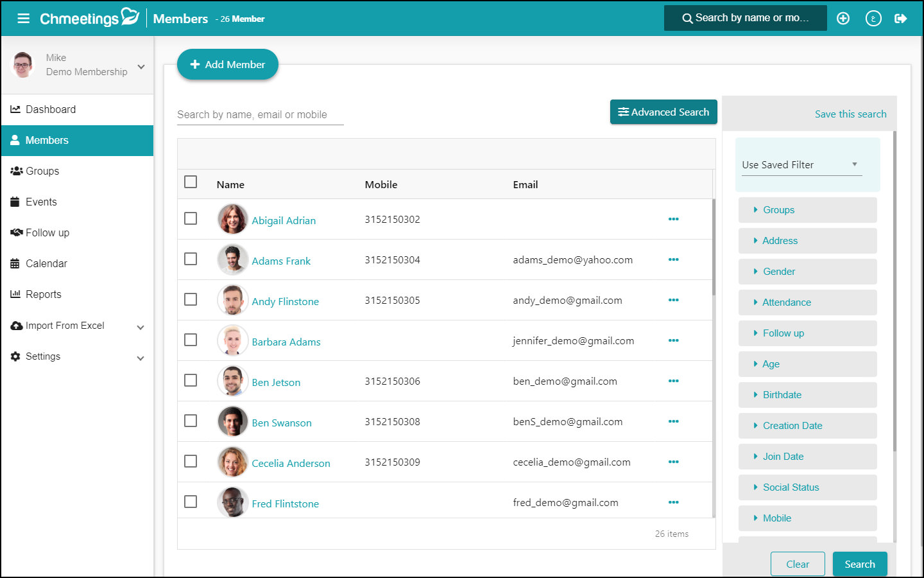Screen dimensions: 924x578
Task: Open options for Ben Jetson row
Action: coord(673,381)
